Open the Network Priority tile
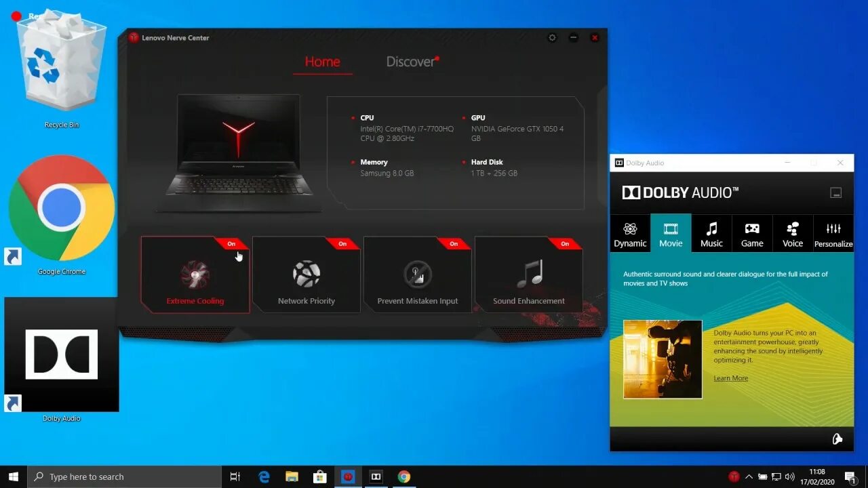Viewport: 868px width, 488px height. pyautogui.click(x=307, y=274)
